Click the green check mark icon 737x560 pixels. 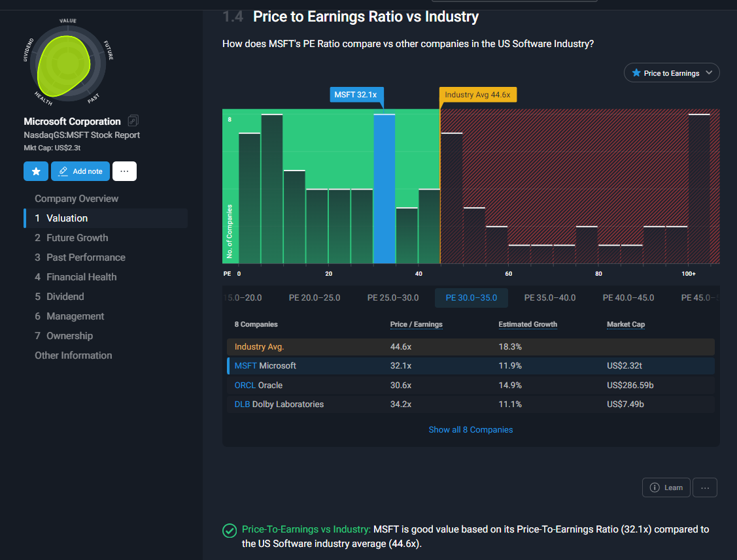coord(230,531)
